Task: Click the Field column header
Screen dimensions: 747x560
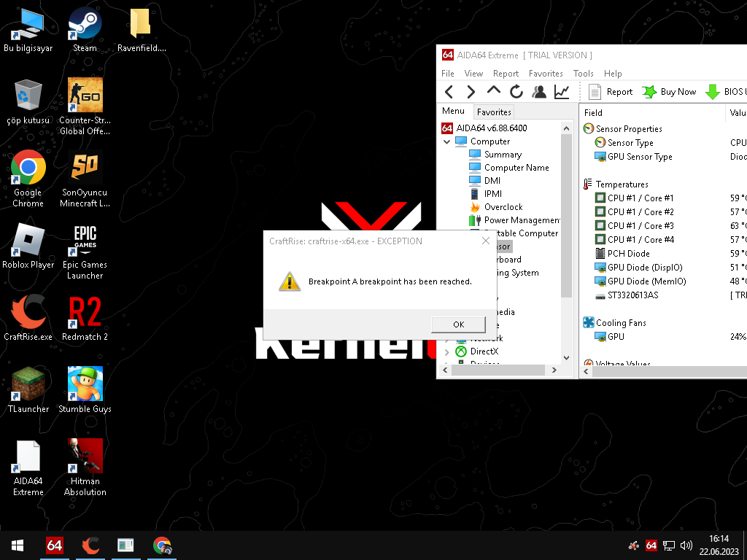Action: point(652,113)
